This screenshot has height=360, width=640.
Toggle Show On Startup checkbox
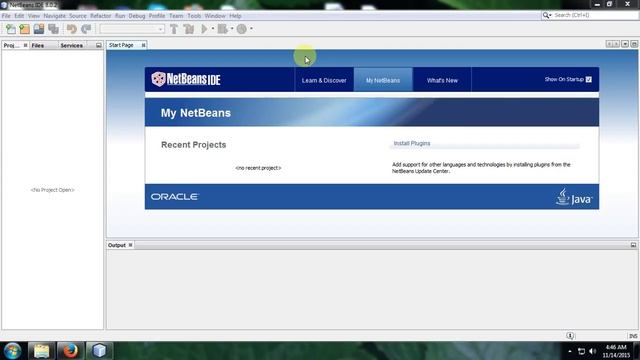589,79
